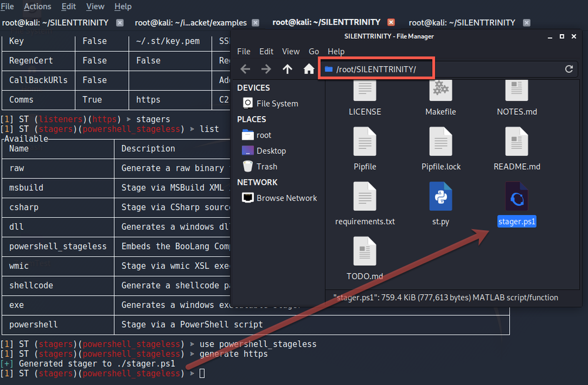The width and height of the screenshot is (588, 385).
Task: Go up to parent folder
Action: click(x=288, y=69)
